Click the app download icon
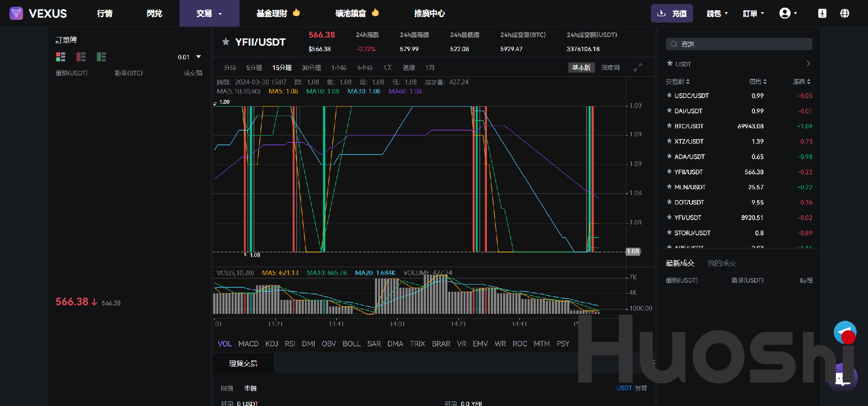Screen dimensions: 868x406 pyautogui.click(x=822, y=14)
